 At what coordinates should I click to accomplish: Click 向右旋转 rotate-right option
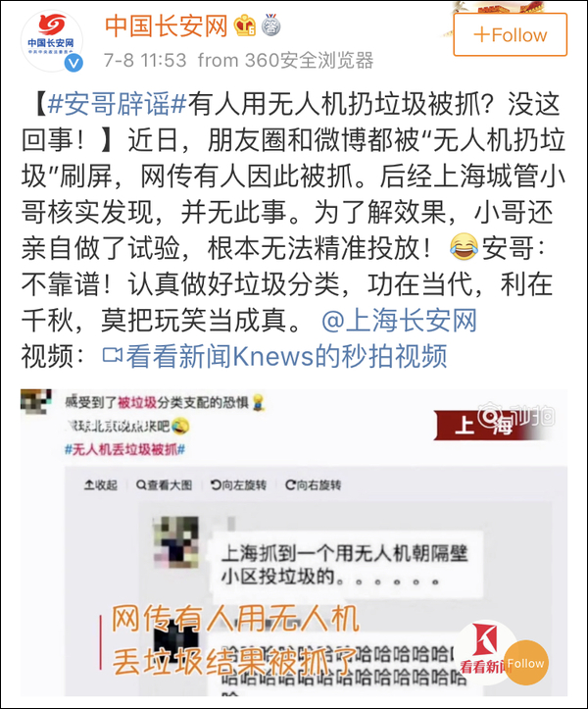(314, 485)
